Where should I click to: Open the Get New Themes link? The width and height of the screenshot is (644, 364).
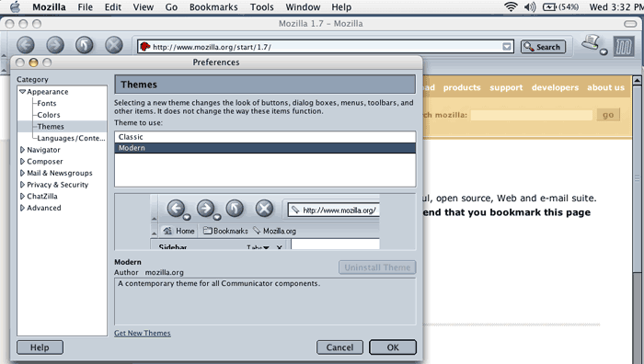point(142,333)
